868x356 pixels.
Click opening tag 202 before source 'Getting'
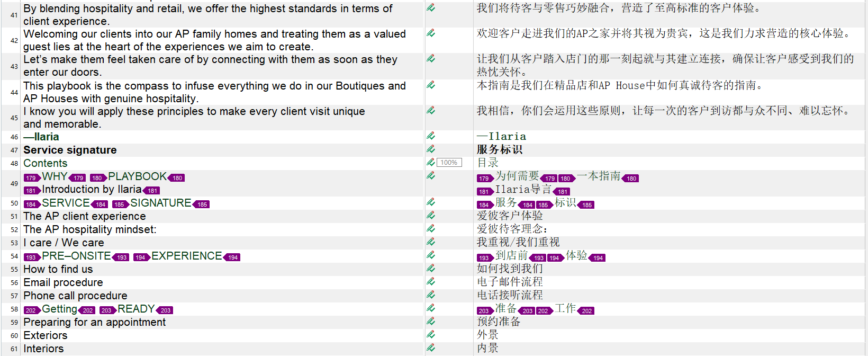click(32, 310)
